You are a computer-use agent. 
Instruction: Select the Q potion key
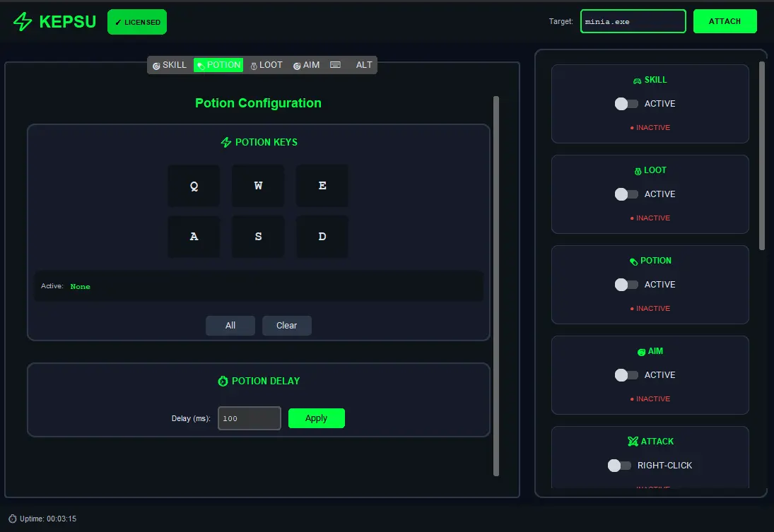(x=194, y=186)
